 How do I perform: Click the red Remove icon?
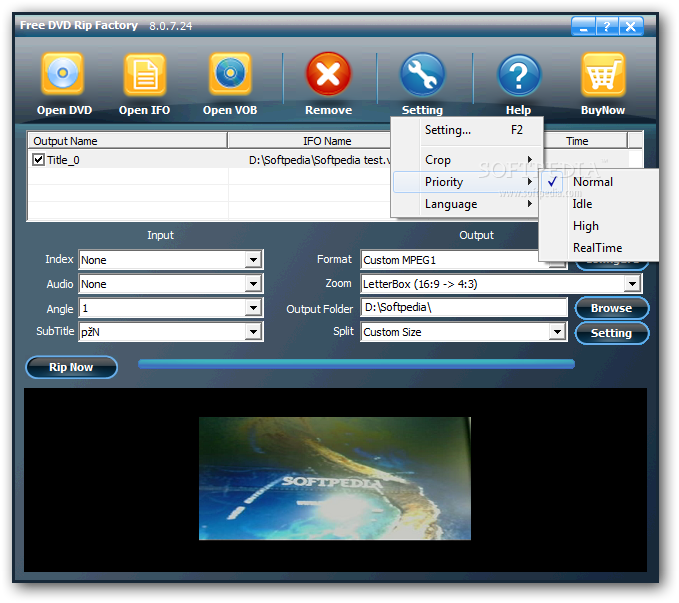[x=329, y=74]
